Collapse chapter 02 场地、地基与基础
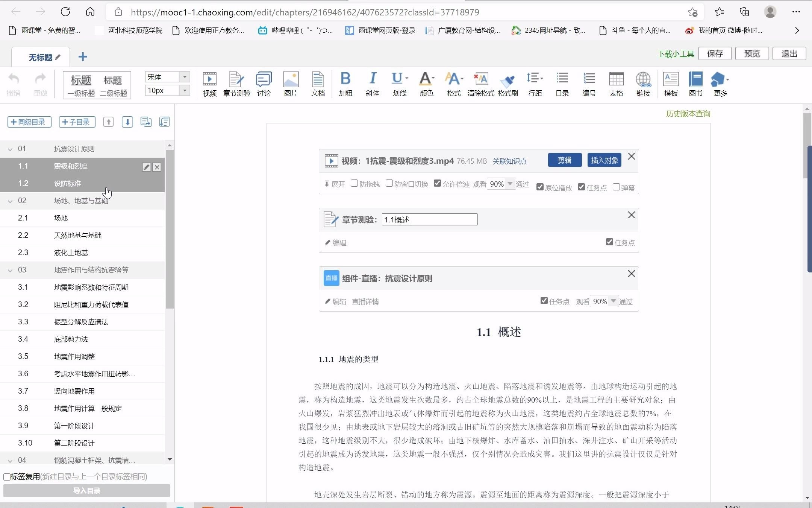 pyautogui.click(x=10, y=201)
